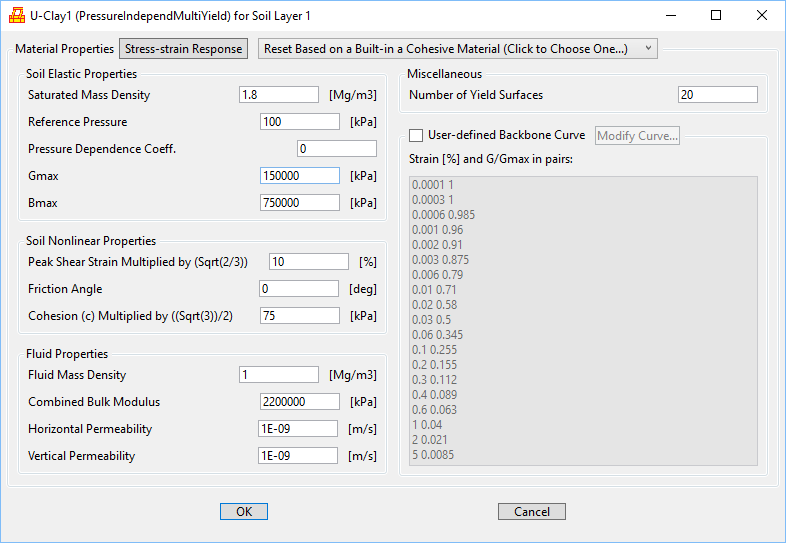Open the built-in cohesive material dropdown

click(457, 49)
